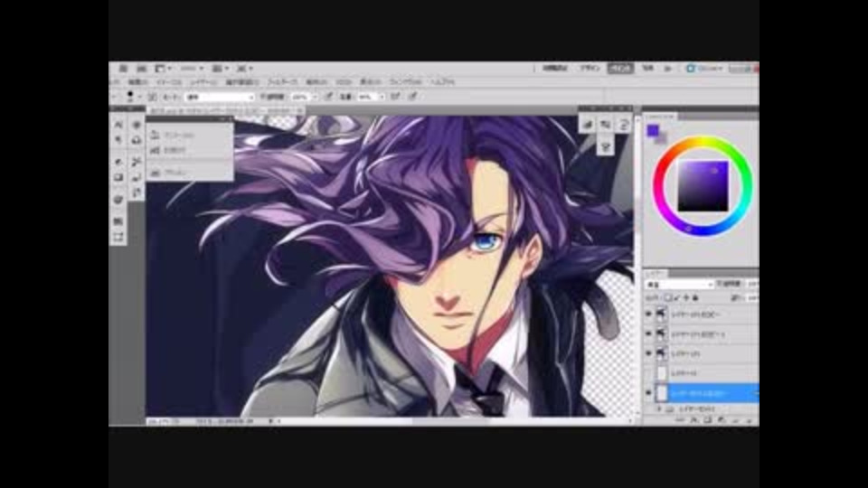Click the zoom percentage field in status bar

tap(164, 421)
